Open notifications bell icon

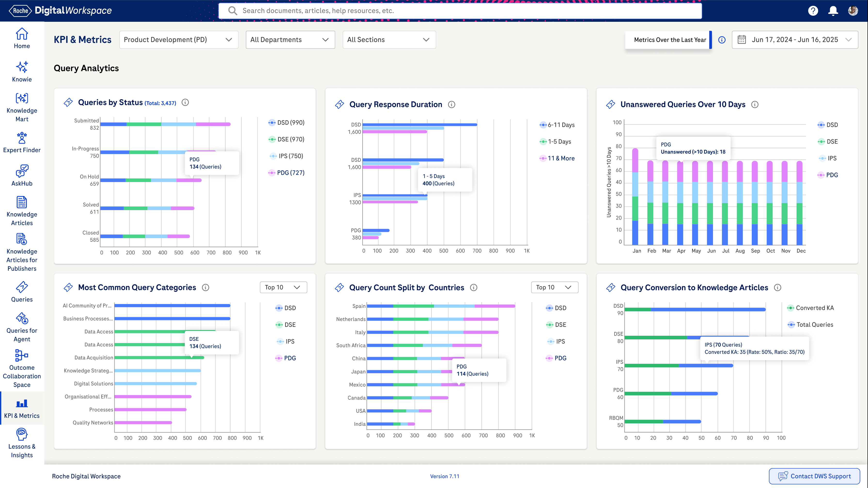pyautogui.click(x=833, y=11)
